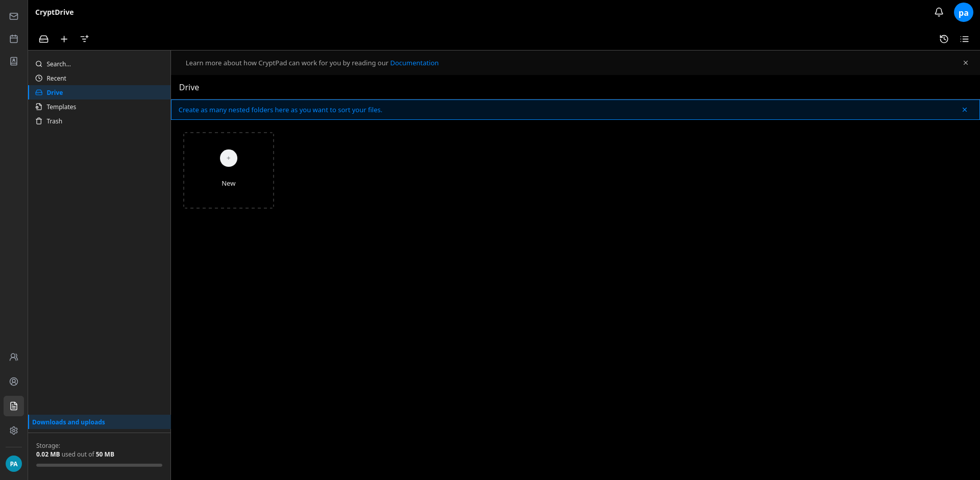
Task: Open the teams icon in left rail
Action: (14, 357)
